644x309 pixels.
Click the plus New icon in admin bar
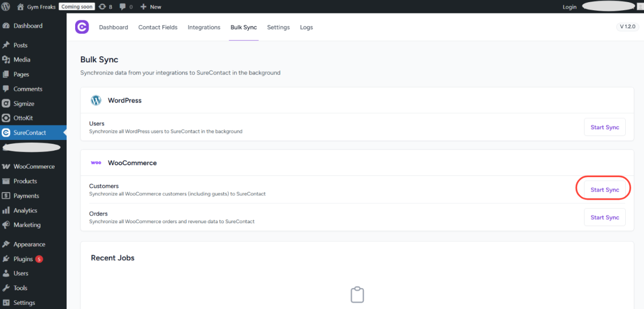(143, 7)
